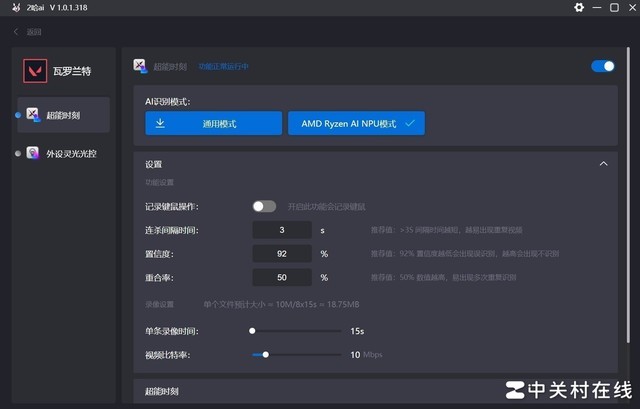
Task: Collapse the 设置 section chevron
Action: [x=603, y=163]
